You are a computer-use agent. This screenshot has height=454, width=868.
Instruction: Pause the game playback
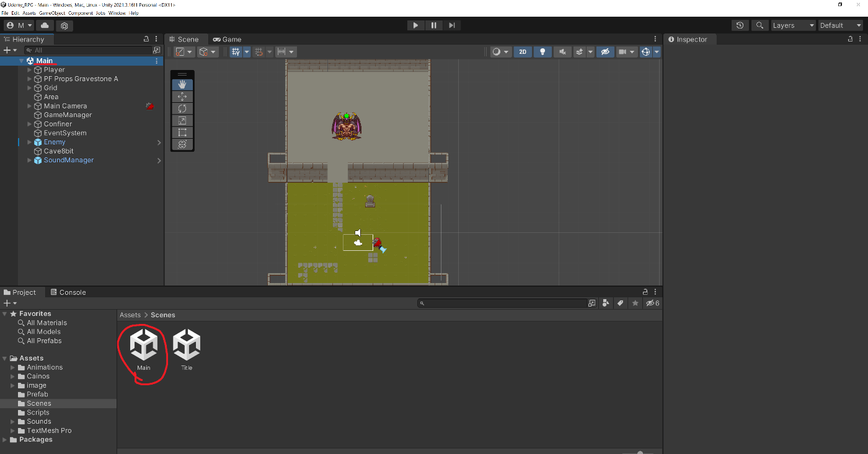coord(434,25)
